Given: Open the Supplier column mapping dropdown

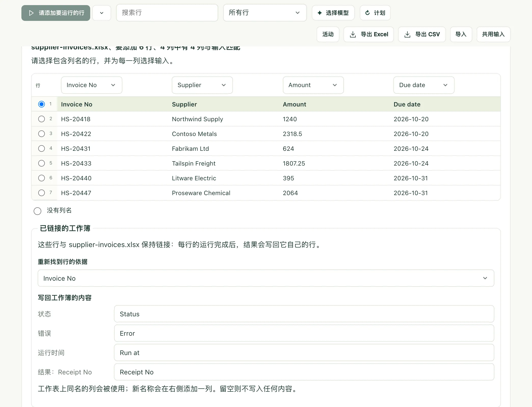Looking at the screenshot, I should (202, 85).
